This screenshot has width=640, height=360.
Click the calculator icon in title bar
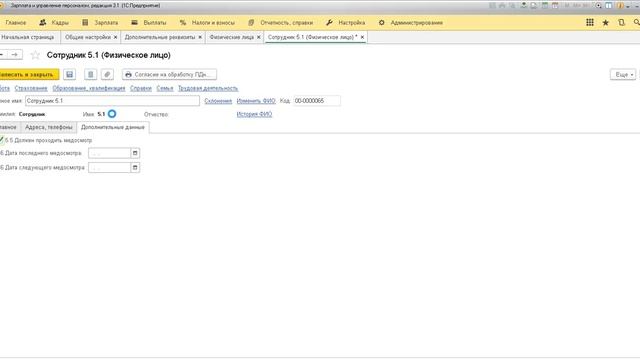545,5
